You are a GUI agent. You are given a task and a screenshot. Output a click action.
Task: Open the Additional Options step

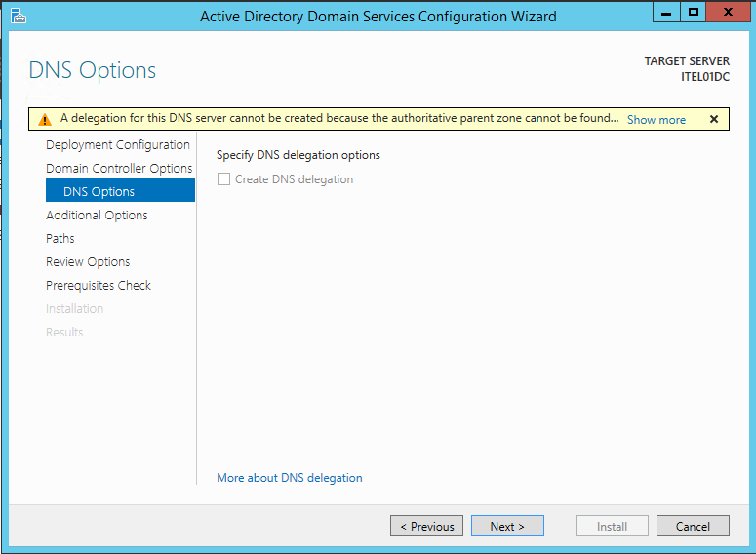pyautogui.click(x=97, y=215)
